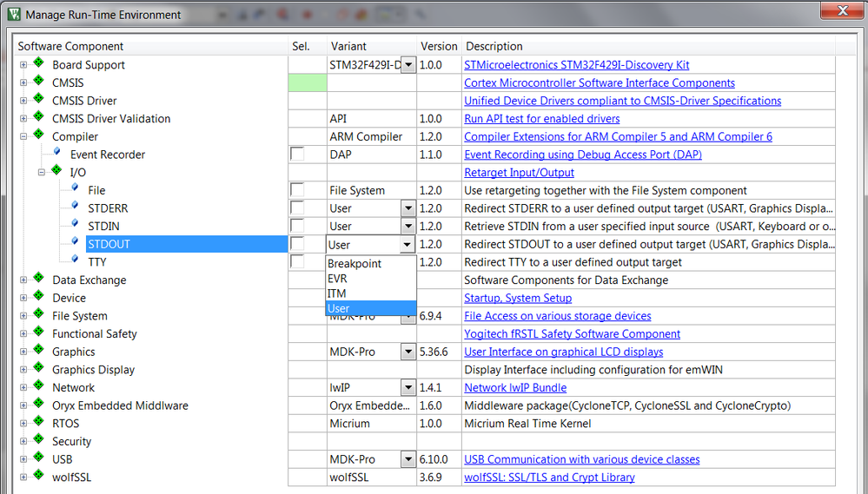Image resolution: width=868 pixels, height=494 pixels.
Task: Click the green diamond icon beside RTOS
Action: coord(39,421)
